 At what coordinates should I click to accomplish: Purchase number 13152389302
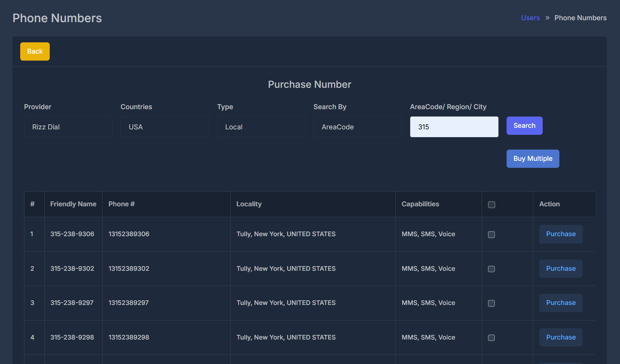(x=561, y=268)
